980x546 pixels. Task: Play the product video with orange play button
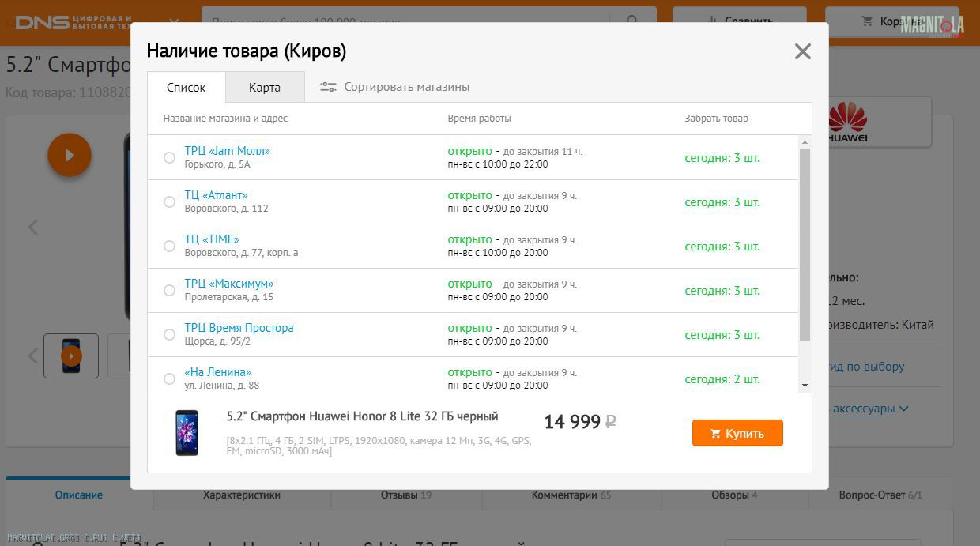point(70,155)
